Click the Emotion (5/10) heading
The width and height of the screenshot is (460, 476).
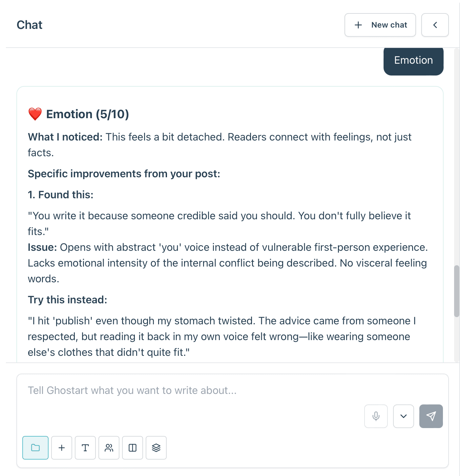(x=88, y=114)
